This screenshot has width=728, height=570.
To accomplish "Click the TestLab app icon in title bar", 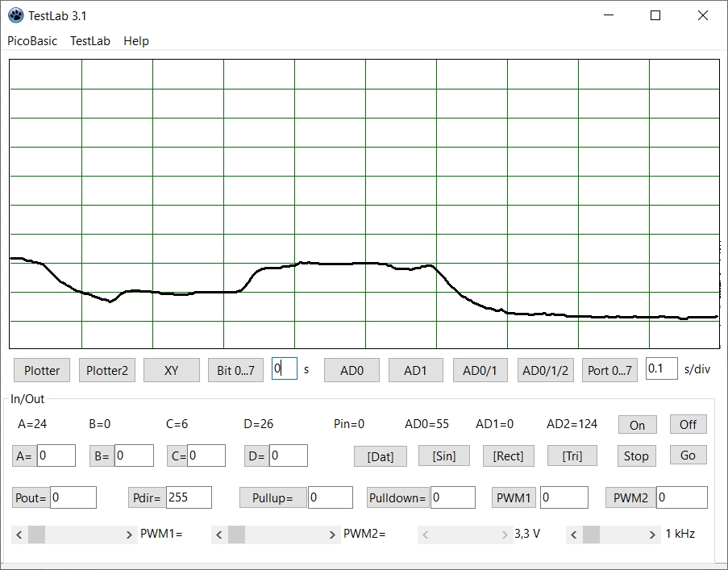I will click(x=15, y=15).
